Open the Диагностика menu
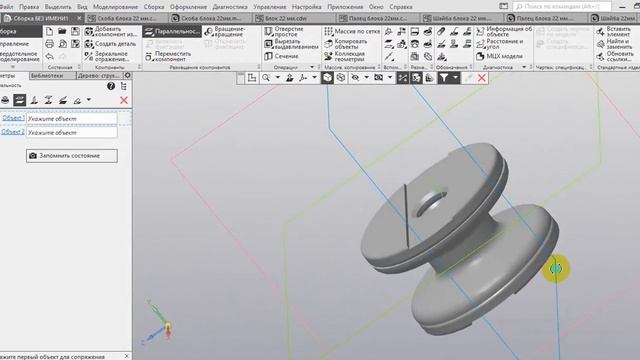Screen dimensions: 640x360 pos(230,7)
